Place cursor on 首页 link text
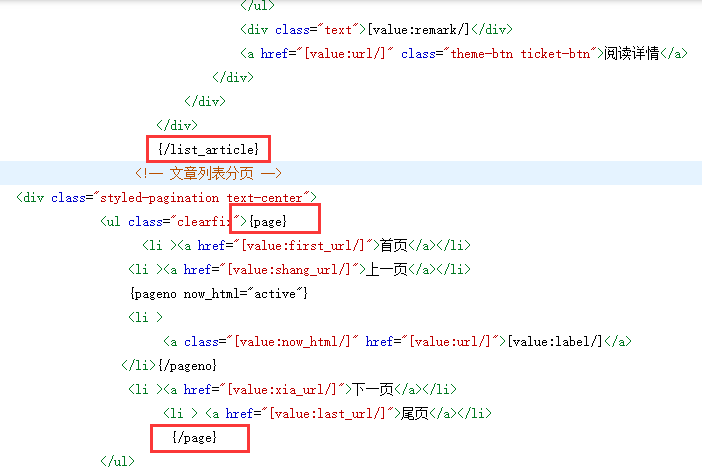The height and width of the screenshot is (474, 702). point(391,245)
